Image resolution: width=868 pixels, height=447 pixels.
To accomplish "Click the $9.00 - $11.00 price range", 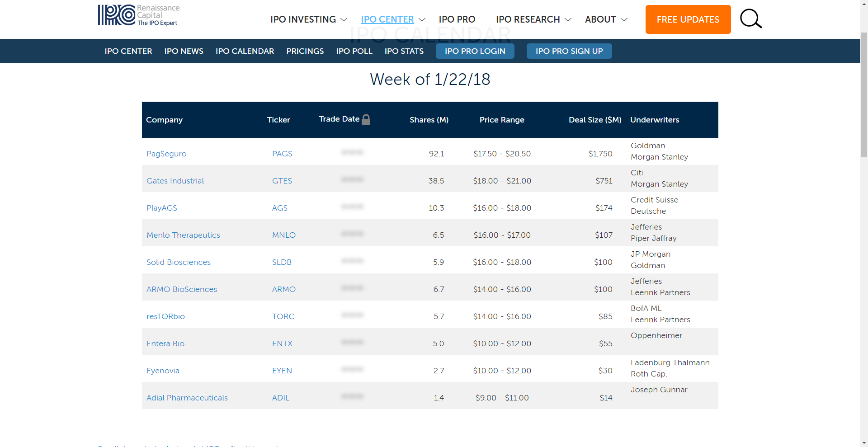I will click(x=502, y=398).
